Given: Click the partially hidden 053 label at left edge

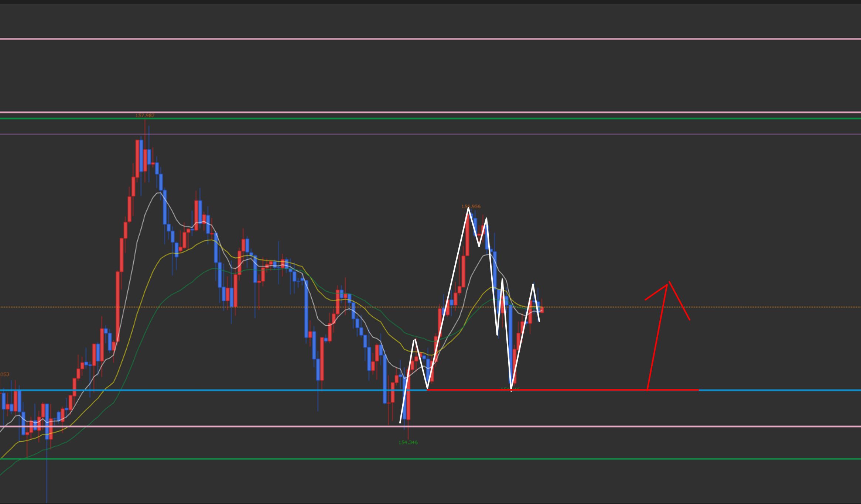Looking at the screenshot, I should [x=4, y=374].
